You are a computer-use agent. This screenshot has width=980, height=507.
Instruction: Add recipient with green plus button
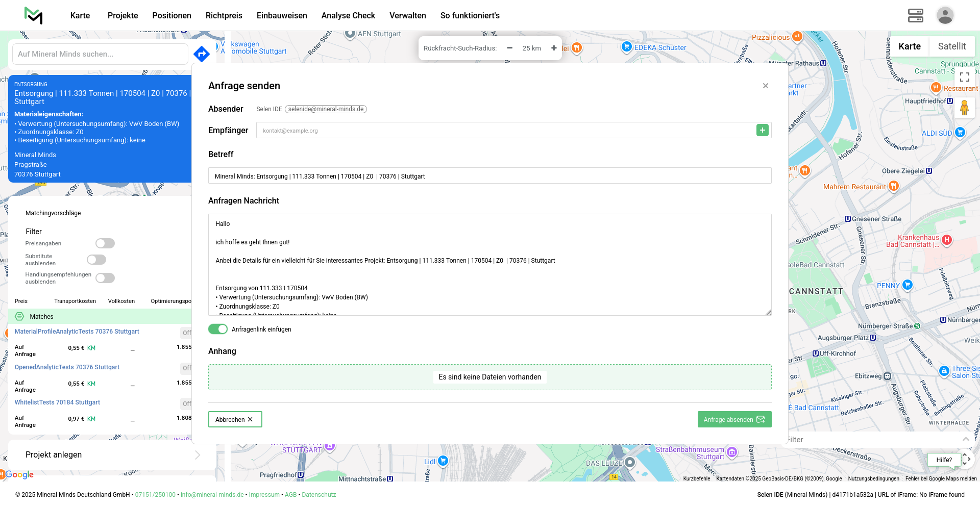click(x=762, y=131)
